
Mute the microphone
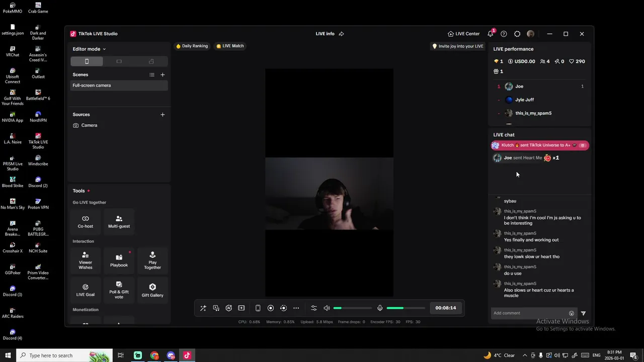(380, 308)
